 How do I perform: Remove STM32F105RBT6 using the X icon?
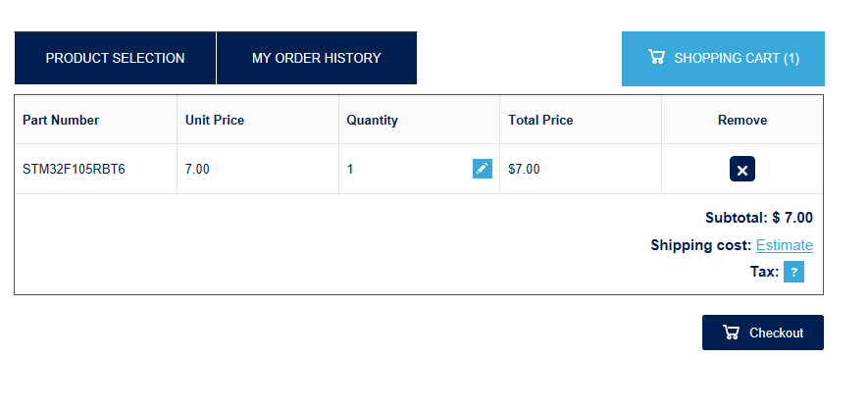(742, 170)
